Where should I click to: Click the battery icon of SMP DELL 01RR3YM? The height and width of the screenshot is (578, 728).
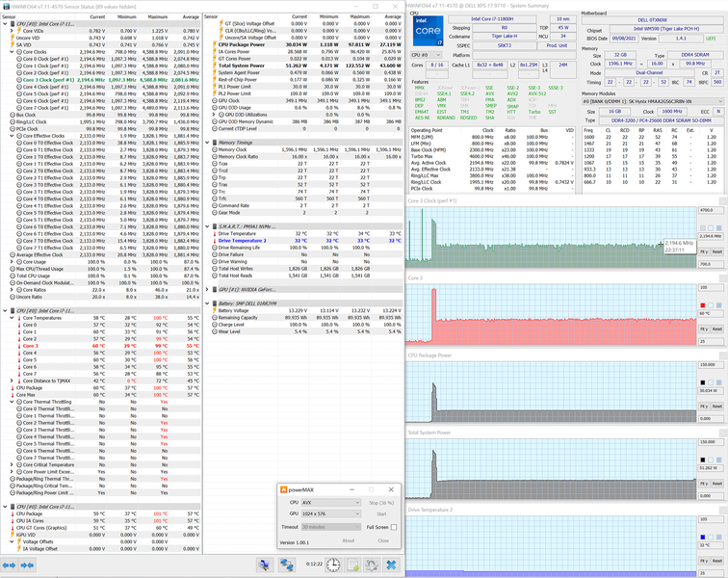pyautogui.click(x=215, y=303)
